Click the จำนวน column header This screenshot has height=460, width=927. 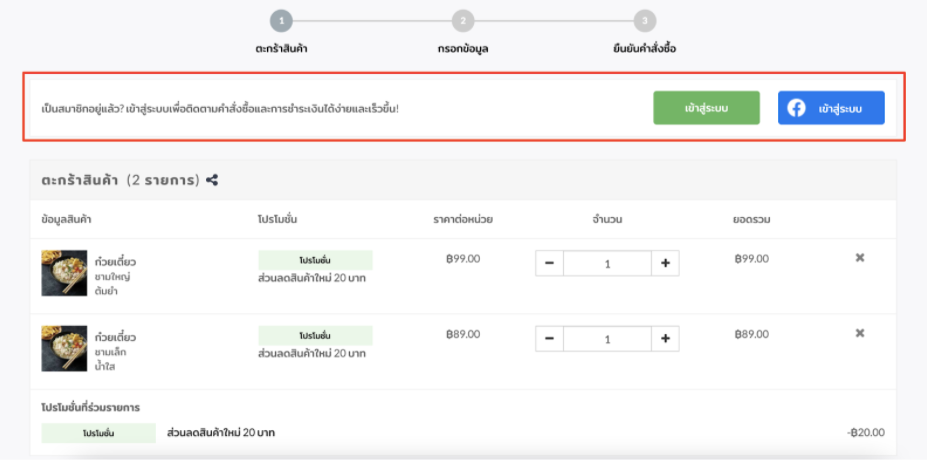607,219
